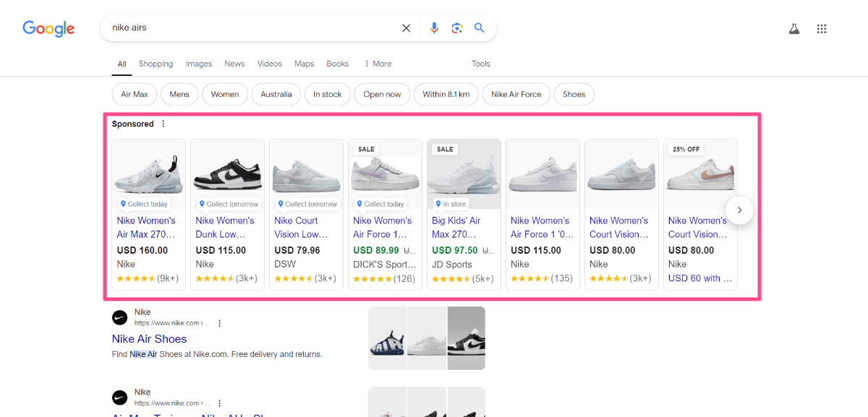Click the Google logo
Screen dimensions: 868x417
coord(48,28)
